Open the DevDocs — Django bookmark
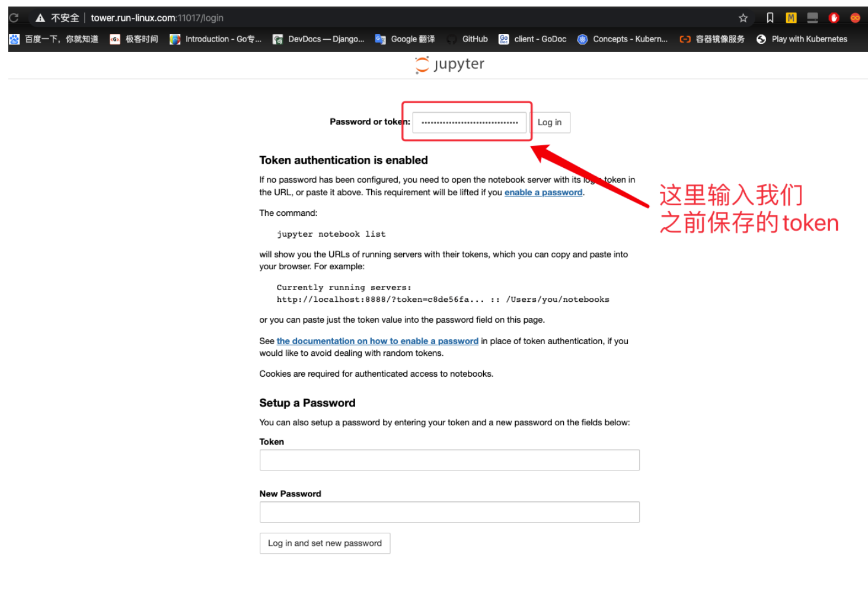868x611 pixels. (318, 39)
